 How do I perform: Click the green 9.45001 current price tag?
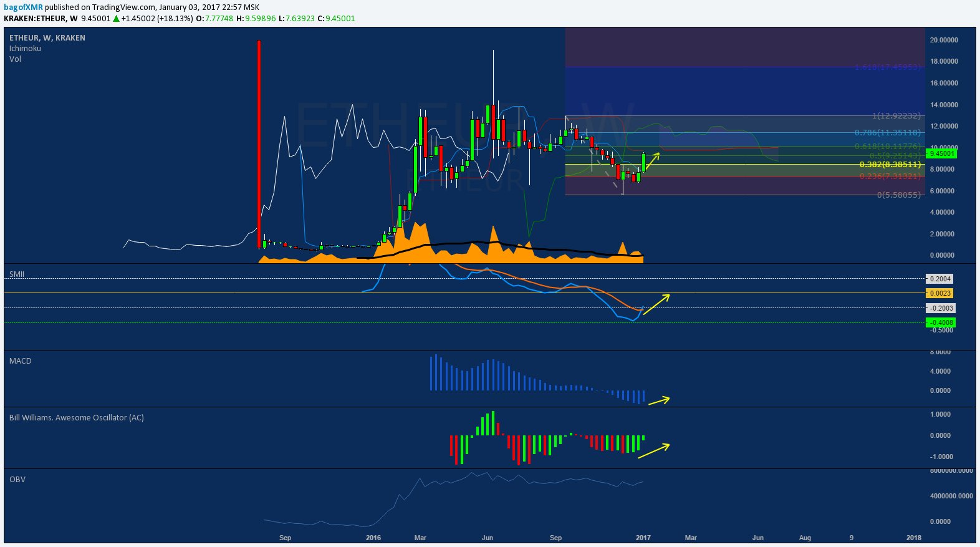click(942, 153)
